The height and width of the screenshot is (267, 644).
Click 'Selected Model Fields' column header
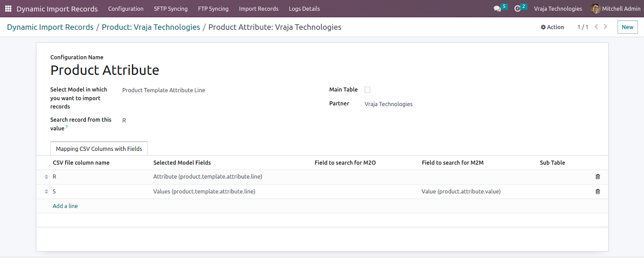182,163
